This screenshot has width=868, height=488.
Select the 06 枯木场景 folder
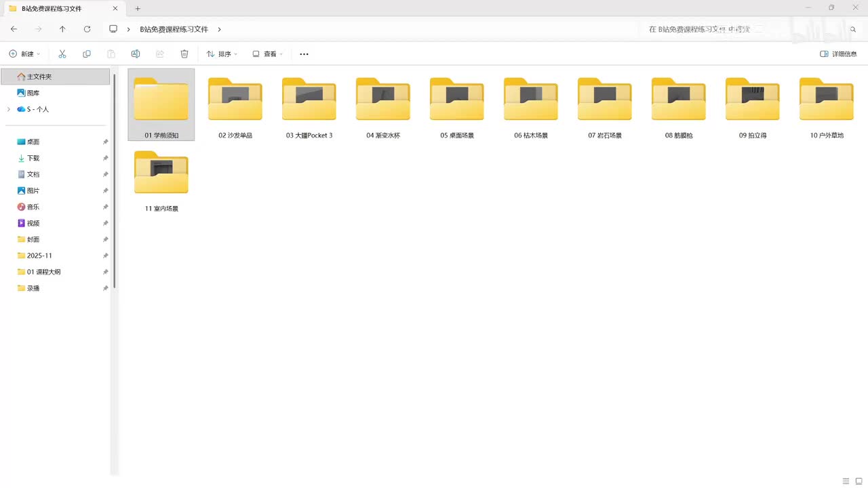(531, 104)
